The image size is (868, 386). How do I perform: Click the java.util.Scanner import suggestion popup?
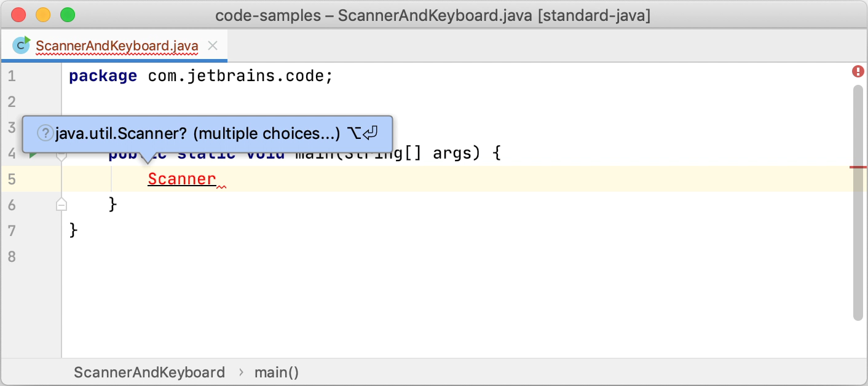(x=208, y=133)
